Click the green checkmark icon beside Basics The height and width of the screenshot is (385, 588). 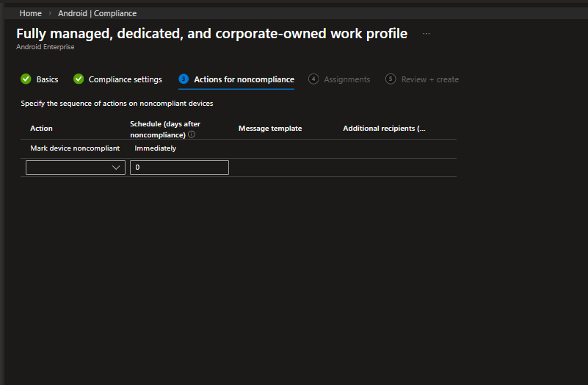tap(26, 79)
